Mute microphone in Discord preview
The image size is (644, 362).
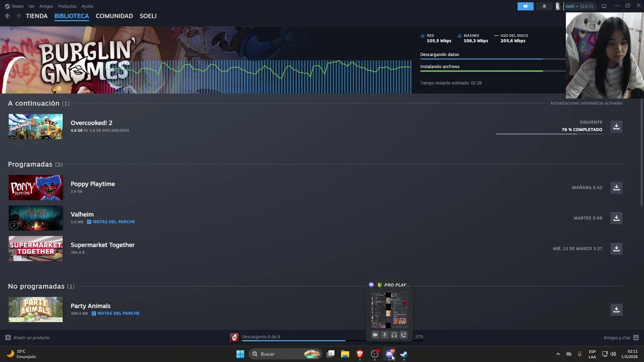coord(384,335)
